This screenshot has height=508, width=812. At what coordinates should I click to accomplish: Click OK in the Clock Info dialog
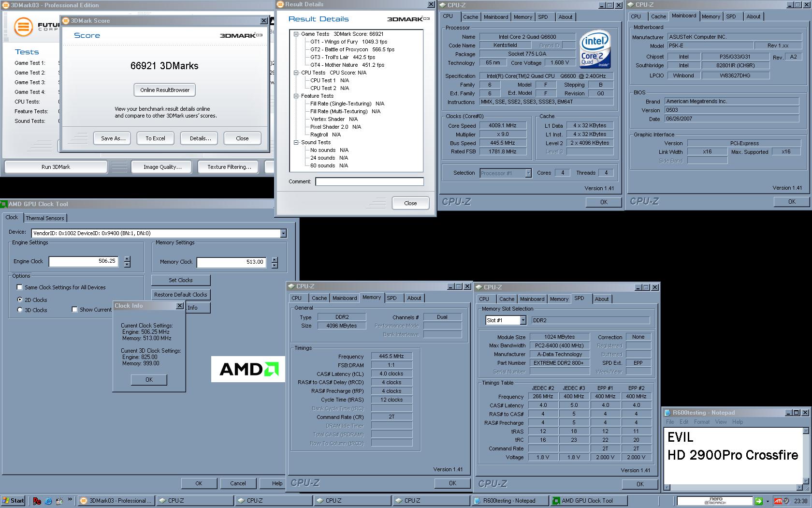point(149,380)
